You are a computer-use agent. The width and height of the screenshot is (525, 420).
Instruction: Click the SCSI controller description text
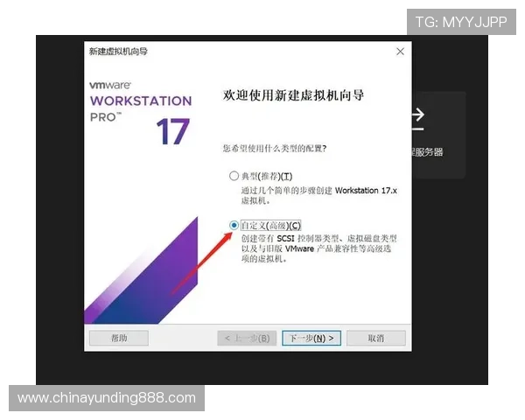point(319,248)
